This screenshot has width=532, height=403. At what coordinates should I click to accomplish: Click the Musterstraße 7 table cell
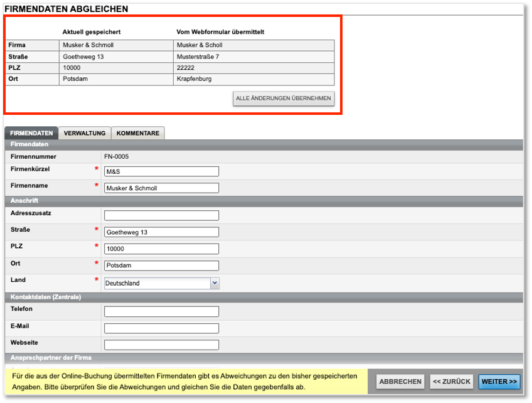tap(253, 56)
